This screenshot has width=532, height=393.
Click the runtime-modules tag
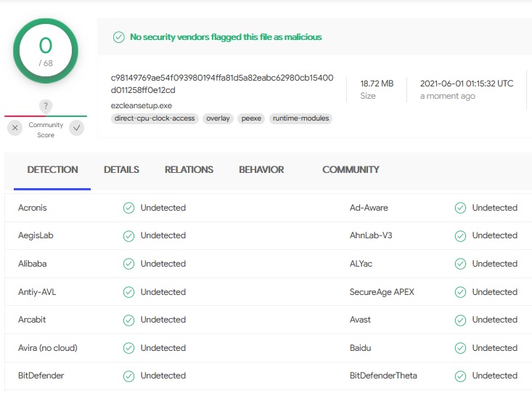pyautogui.click(x=300, y=118)
